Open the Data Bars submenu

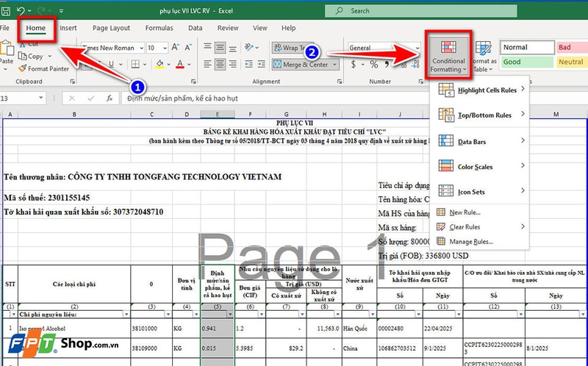point(480,141)
